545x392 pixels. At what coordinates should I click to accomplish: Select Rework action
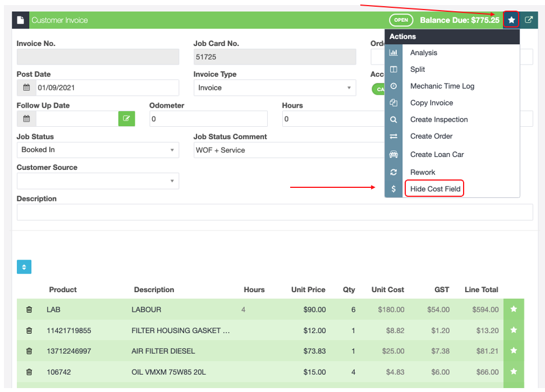[422, 172]
